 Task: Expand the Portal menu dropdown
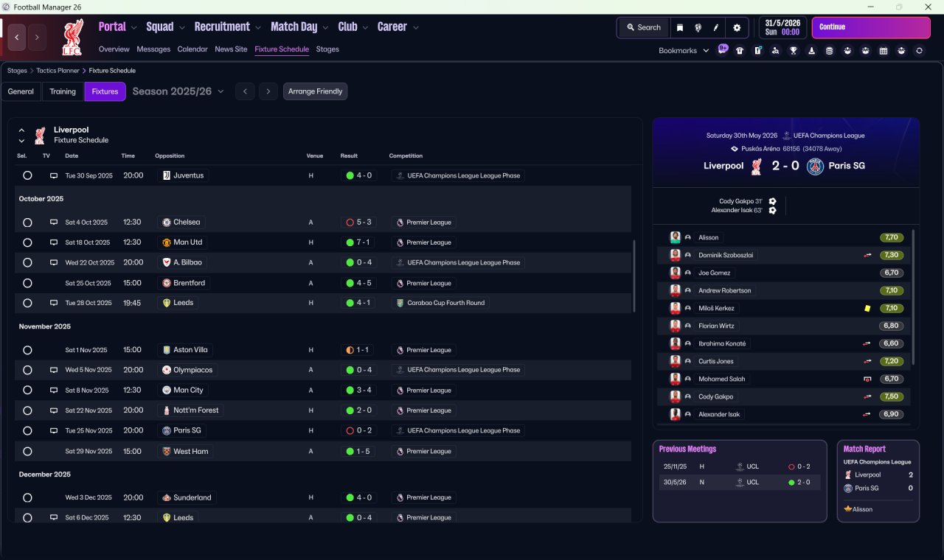[x=133, y=28]
